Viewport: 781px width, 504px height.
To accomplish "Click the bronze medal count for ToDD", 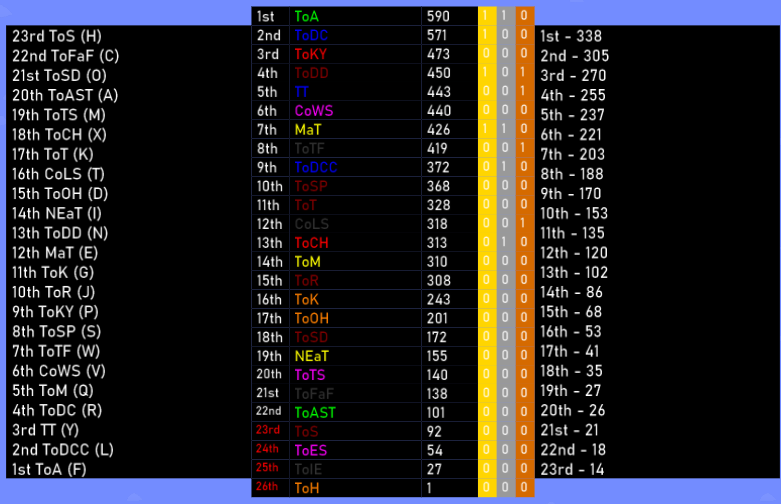I will pos(523,73).
